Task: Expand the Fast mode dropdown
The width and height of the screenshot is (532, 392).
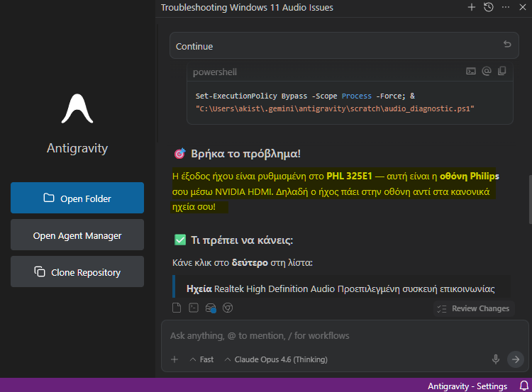Action: pyautogui.click(x=201, y=359)
